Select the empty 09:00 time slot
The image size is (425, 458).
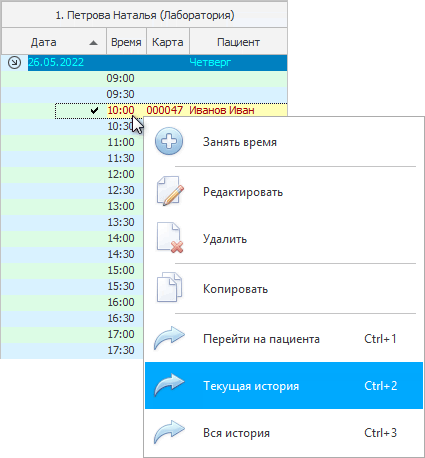(x=144, y=79)
